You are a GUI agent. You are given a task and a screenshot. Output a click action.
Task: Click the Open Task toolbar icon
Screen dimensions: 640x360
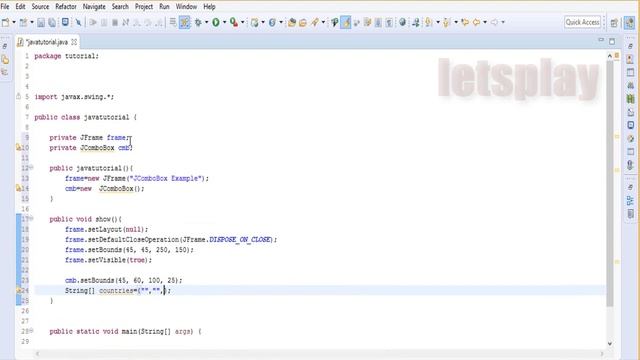[x=303, y=22]
